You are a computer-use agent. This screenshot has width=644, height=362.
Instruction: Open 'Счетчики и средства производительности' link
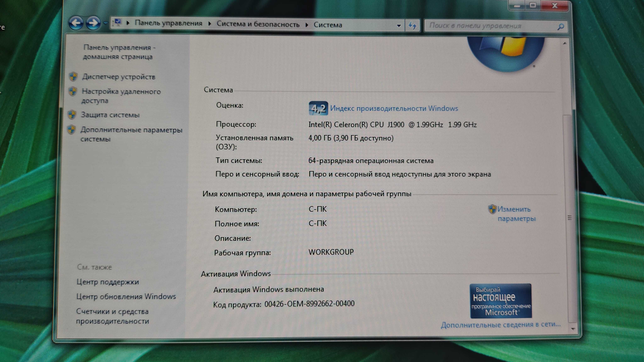[x=113, y=316]
